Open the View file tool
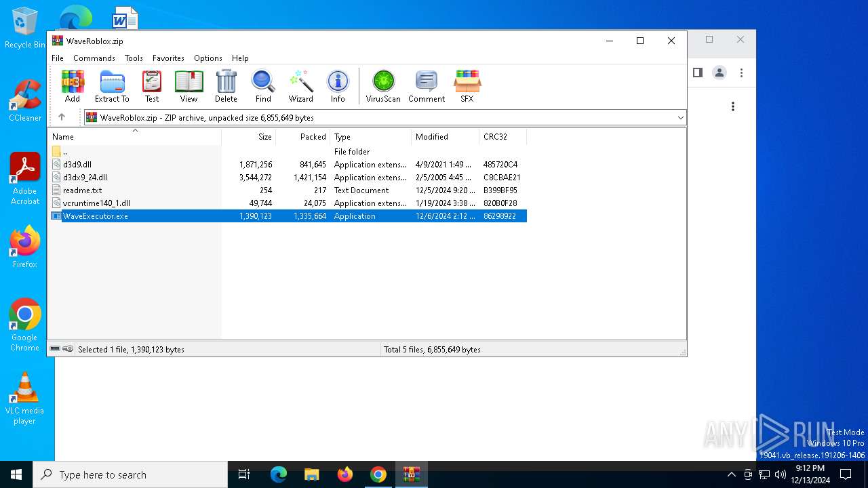Viewport: 868px width, 488px height. pyautogui.click(x=189, y=86)
